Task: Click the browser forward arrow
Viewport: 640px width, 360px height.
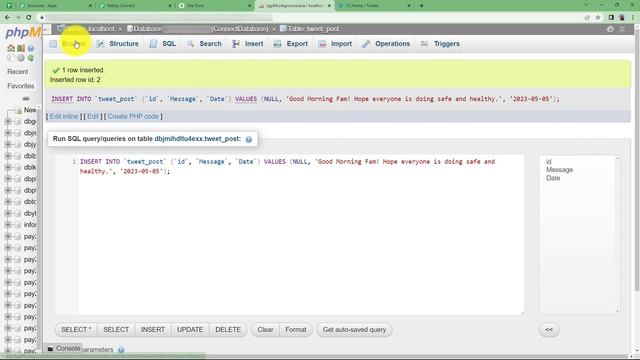Action: coord(18,17)
